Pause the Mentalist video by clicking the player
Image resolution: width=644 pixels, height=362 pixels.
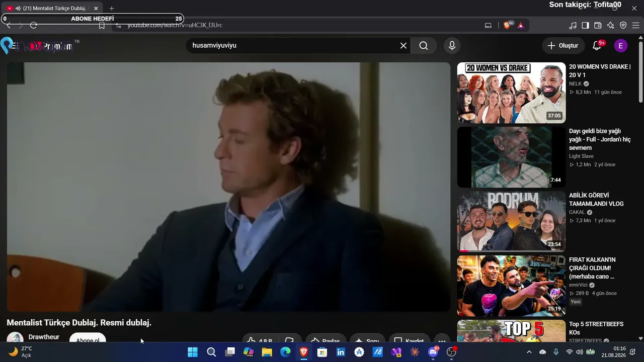(x=228, y=187)
